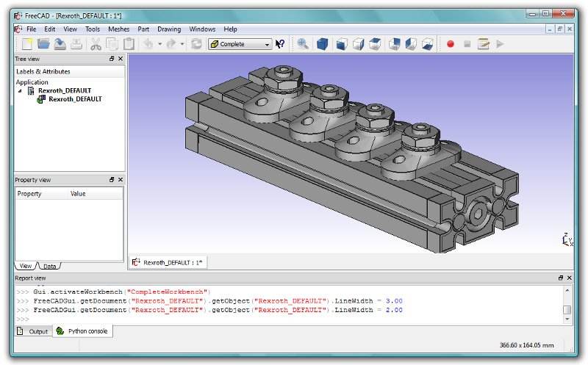Toggle Property view float button

click(x=112, y=180)
